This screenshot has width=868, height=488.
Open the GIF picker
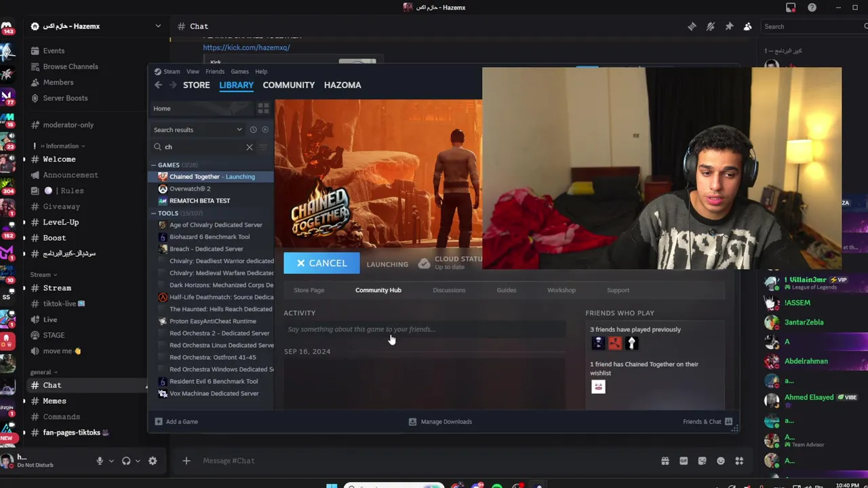point(684,461)
